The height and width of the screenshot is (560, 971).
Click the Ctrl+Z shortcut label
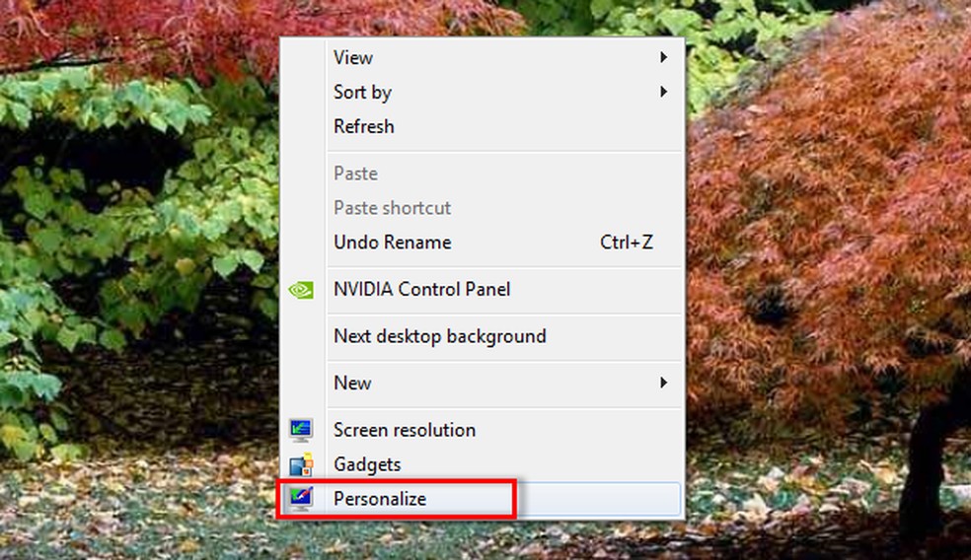[x=627, y=243]
